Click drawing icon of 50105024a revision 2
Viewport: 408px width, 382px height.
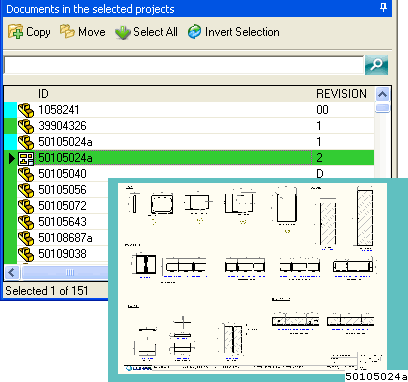pyautogui.click(x=26, y=158)
